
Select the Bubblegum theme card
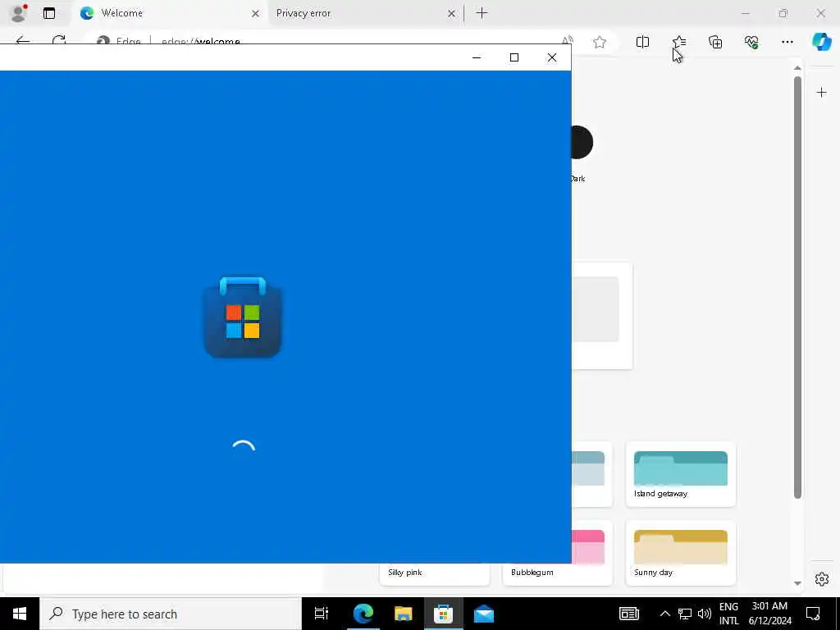pyautogui.click(x=557, y=572)
